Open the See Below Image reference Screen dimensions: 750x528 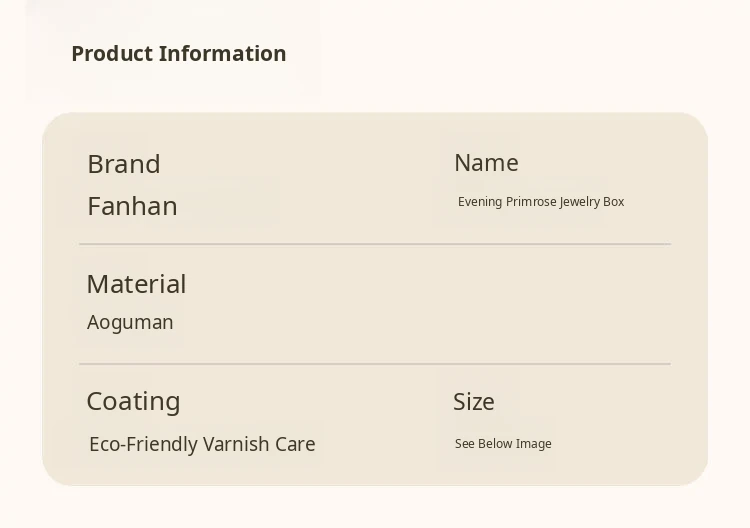click(503, 444)
